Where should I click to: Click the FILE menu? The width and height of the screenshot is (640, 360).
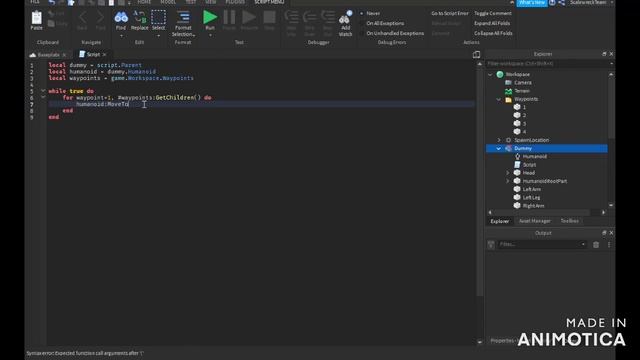35,2
